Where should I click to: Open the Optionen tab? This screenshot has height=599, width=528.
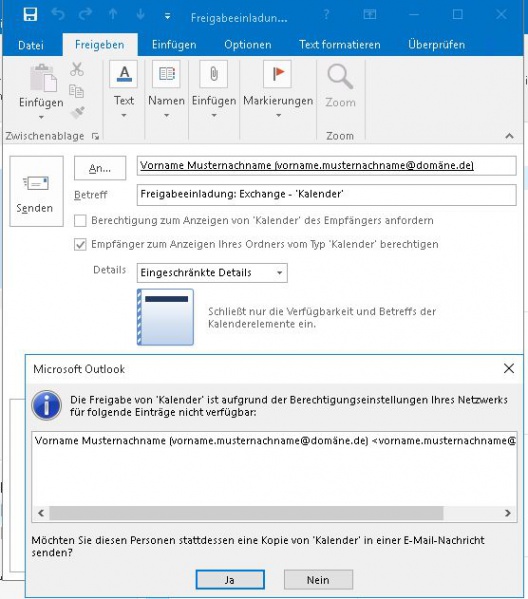tap(248, 45)
